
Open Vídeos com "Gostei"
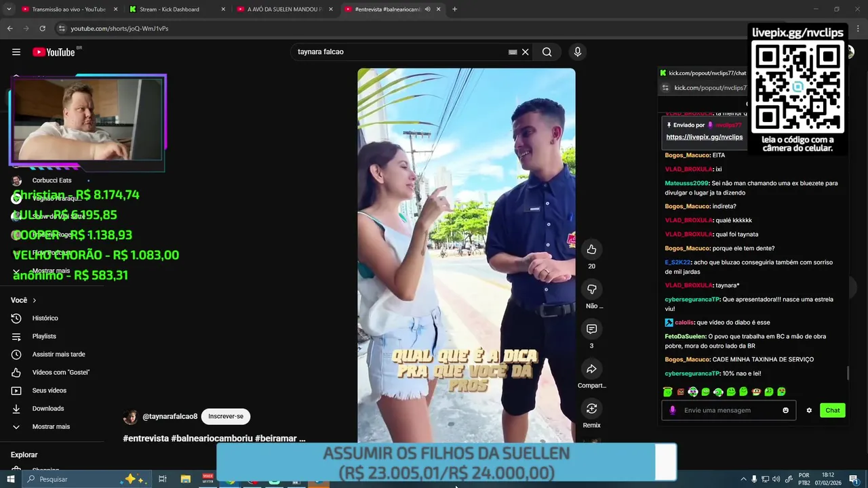pyautogui.click(x=60, y=373)
